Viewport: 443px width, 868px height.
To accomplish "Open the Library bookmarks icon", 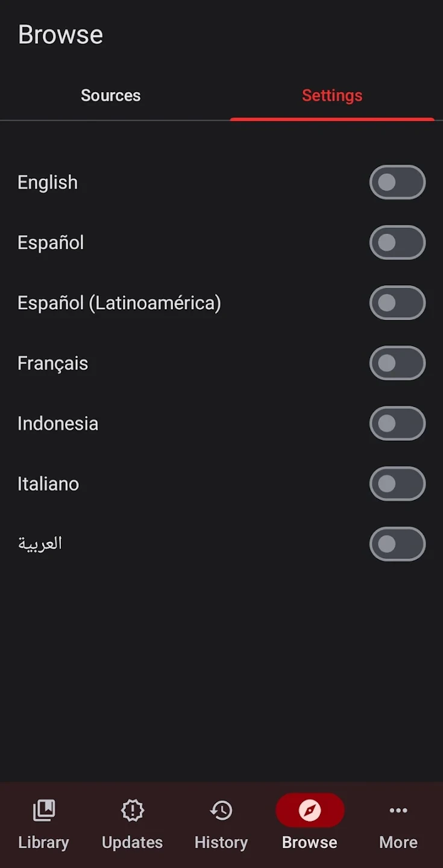I will coord(43,811).
